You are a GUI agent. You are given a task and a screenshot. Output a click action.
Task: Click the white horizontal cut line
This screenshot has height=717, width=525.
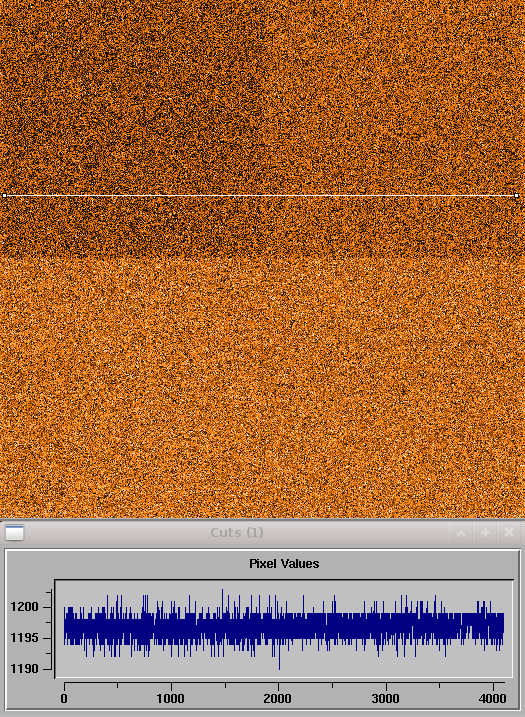(x=261, y=196)
